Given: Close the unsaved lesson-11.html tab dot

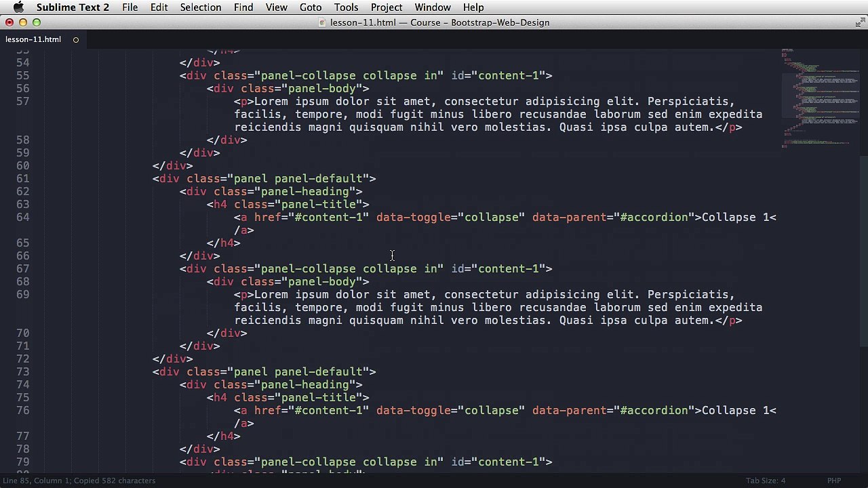Looking at the screenshot, I should coord(76,39).
